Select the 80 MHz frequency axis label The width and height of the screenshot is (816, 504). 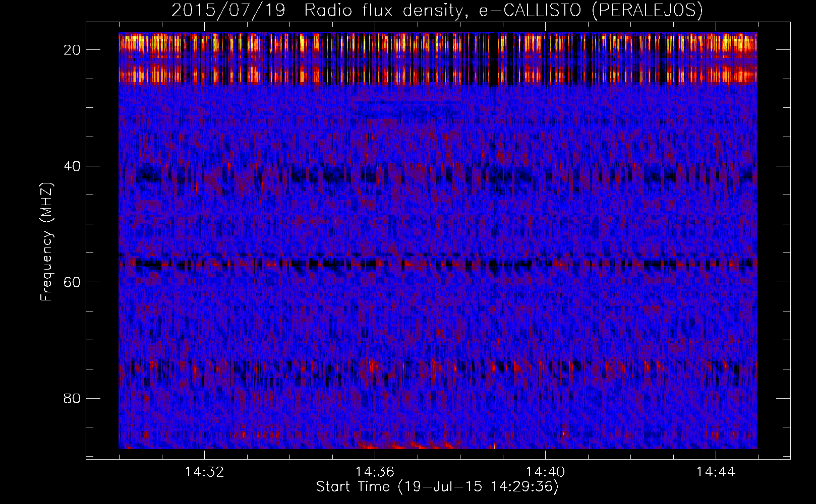point(73,399)
